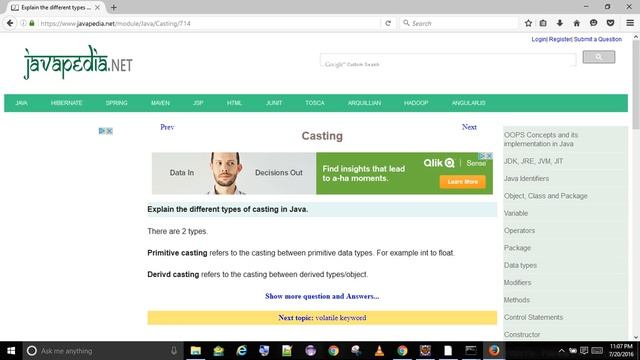The image size is (640, 360).
Task: Open File Explorer from taskbar
Action: (x=196, y=351)
